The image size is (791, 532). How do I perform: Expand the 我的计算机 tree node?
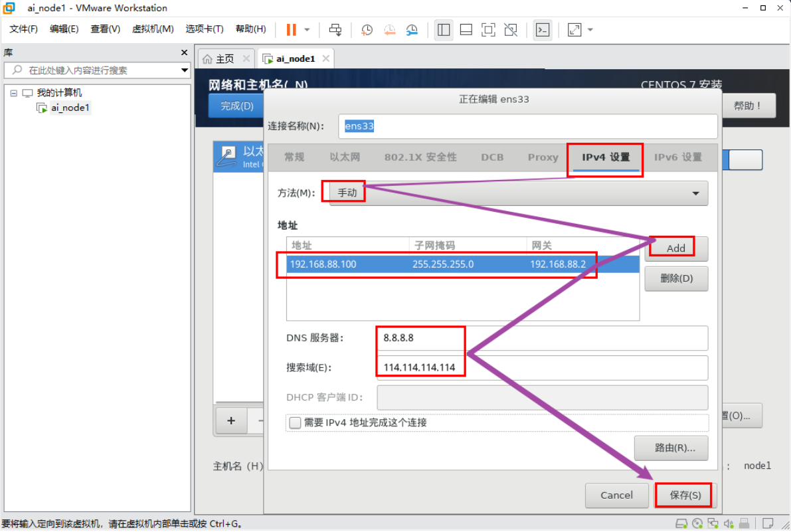(14, 93)
